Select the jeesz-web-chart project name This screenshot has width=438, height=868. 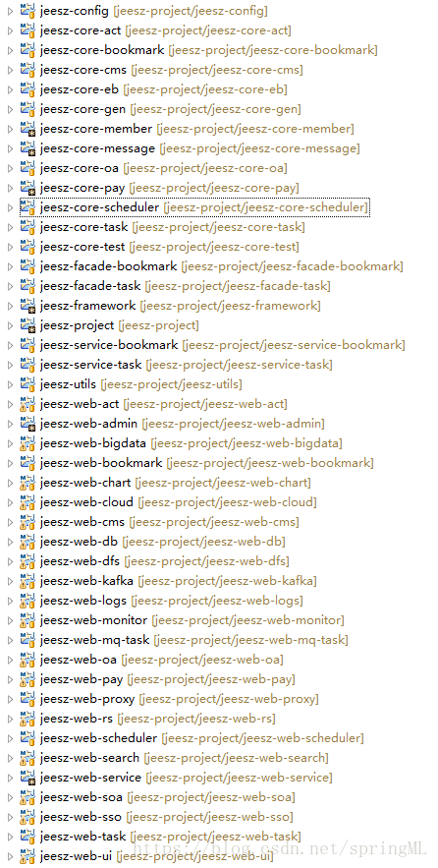coord(85,483)
